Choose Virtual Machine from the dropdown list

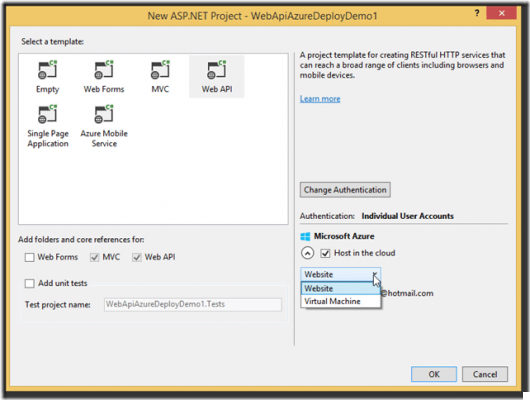(340, 301)
